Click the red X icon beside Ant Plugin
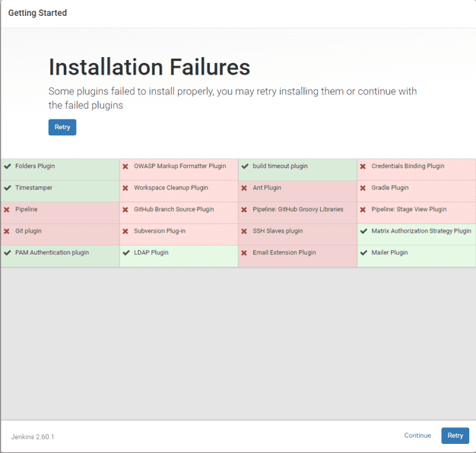 click(244, 188)
